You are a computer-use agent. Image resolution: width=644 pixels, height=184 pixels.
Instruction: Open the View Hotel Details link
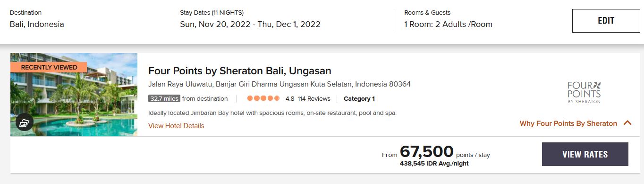point(176,126)
